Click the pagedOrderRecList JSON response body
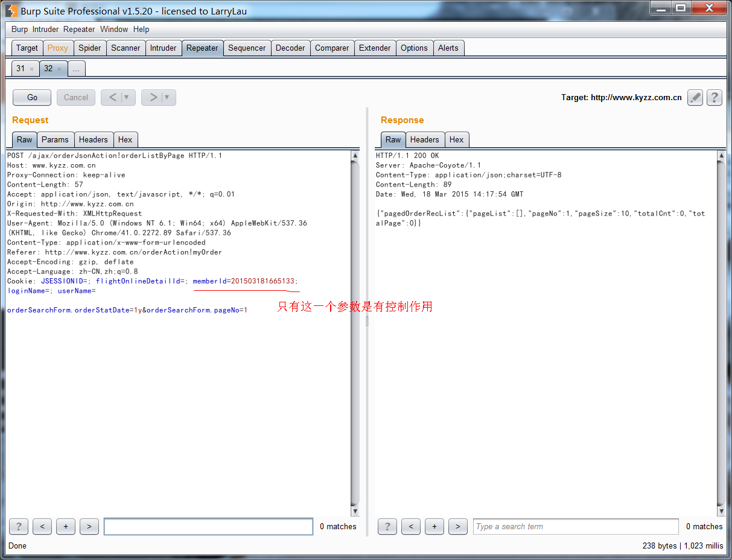Screen dimensions: 732x560 (x=540, y=218)
